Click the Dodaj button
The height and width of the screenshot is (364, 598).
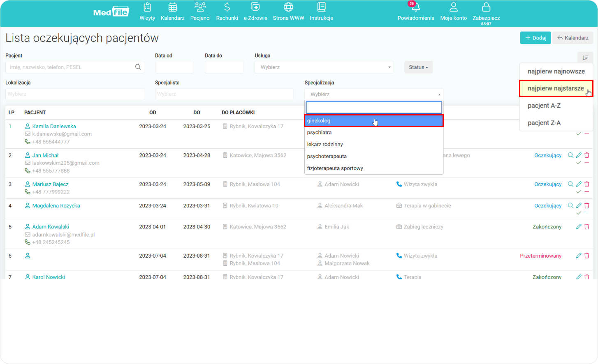[x=535, y=38]
